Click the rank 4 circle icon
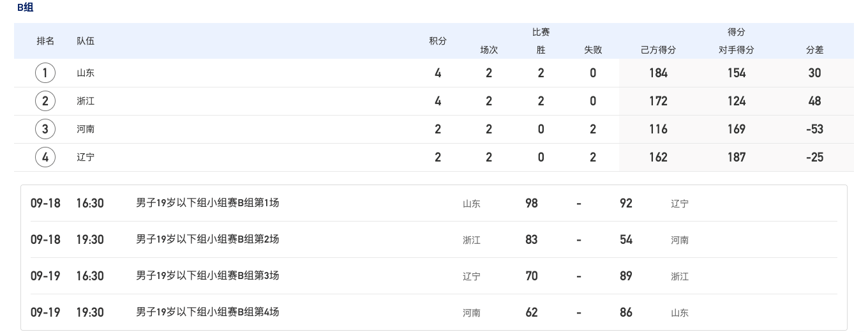This screenshot has width=868, height=332. tap(45, 157)
